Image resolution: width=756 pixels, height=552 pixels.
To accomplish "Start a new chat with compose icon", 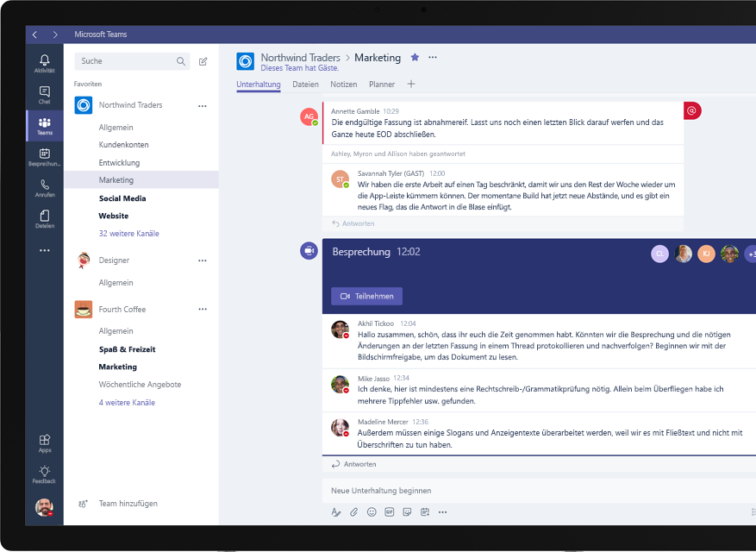I will pyautogui.click(x=203, y=61).
